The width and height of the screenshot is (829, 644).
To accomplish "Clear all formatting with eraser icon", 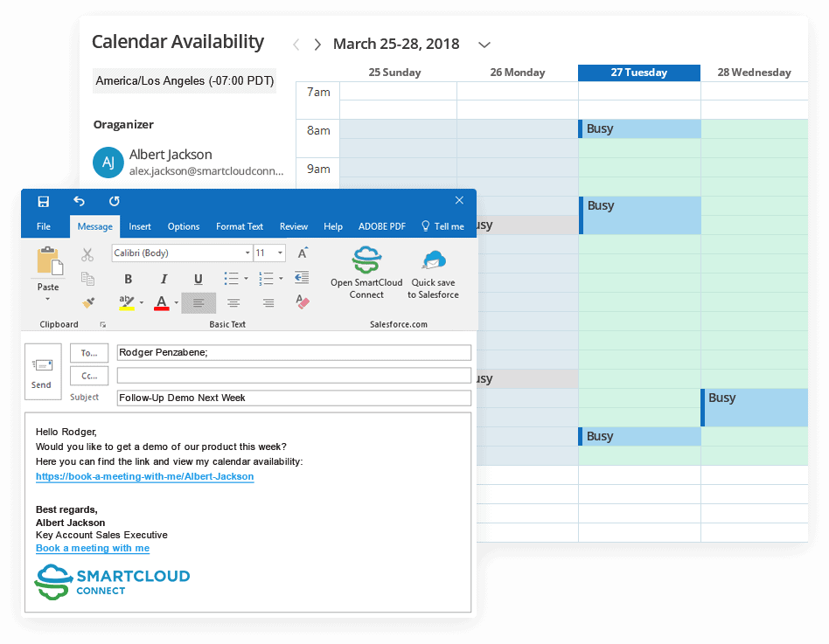I will point(302,301).
